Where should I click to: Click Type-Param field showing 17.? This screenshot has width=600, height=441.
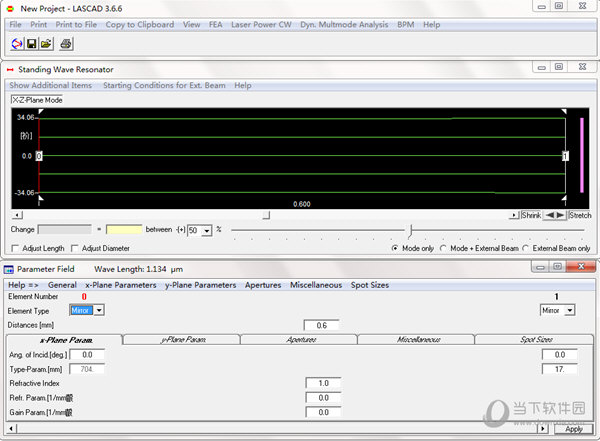[559, 369]
